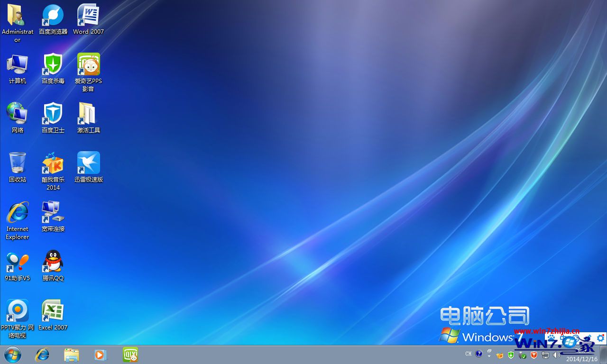Mute audio via the speaker tray icon
The height and width of the screenshot is (364, 607).
point(556,355)
